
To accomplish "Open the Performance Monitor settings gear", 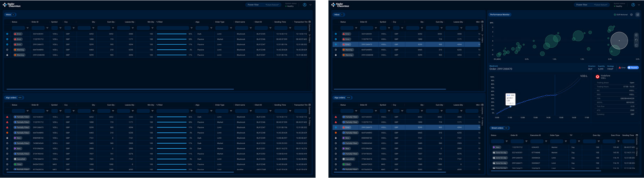I will point(631,15).
